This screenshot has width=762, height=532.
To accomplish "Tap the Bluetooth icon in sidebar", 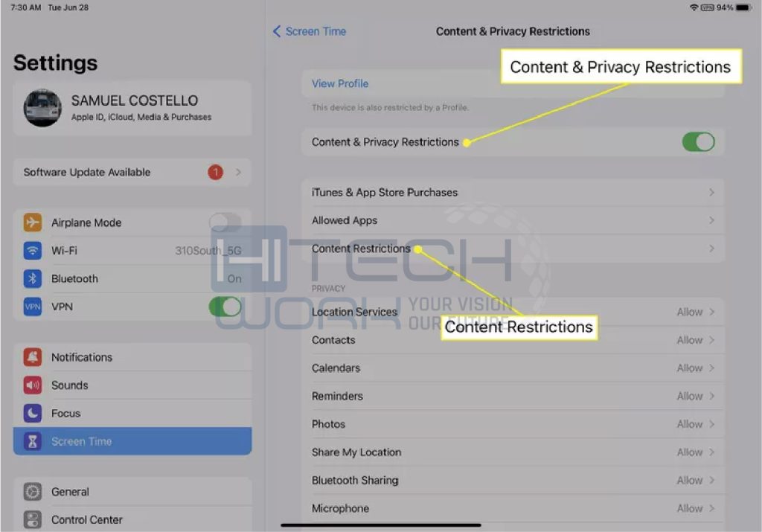I will click(x=33, y=278).
